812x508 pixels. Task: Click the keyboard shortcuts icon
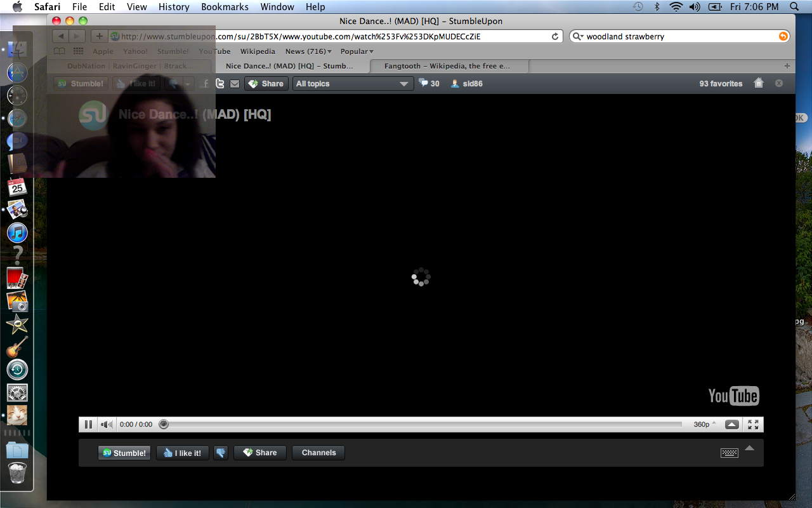729,453
